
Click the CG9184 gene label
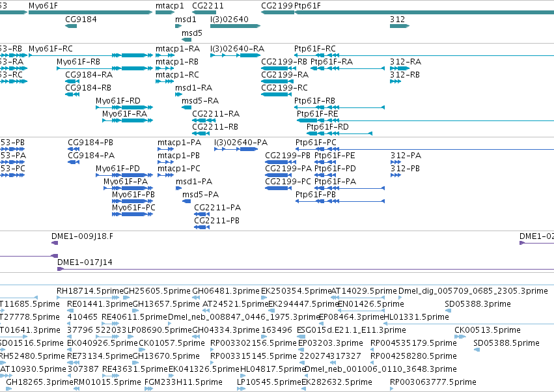point(81,19)
